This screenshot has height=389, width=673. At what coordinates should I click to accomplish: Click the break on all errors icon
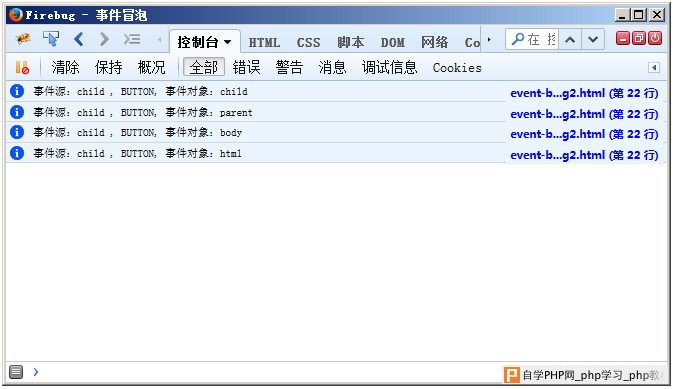22,67
